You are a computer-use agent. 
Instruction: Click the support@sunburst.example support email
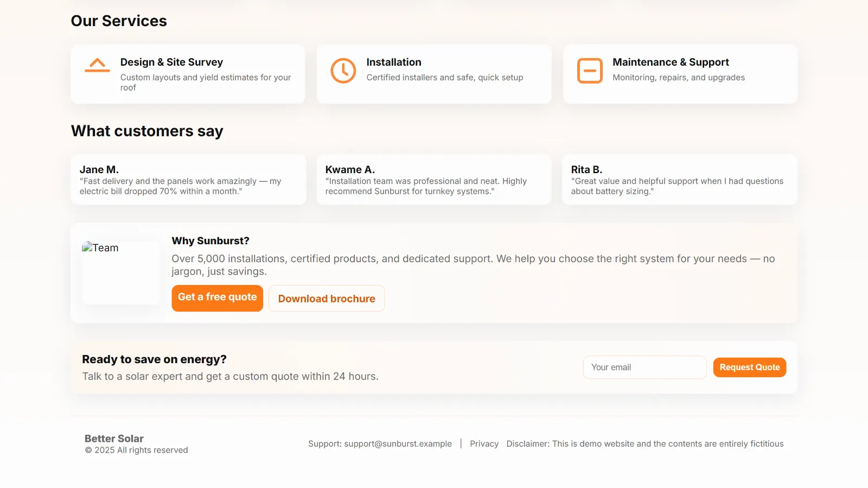(x=398, y=443)
